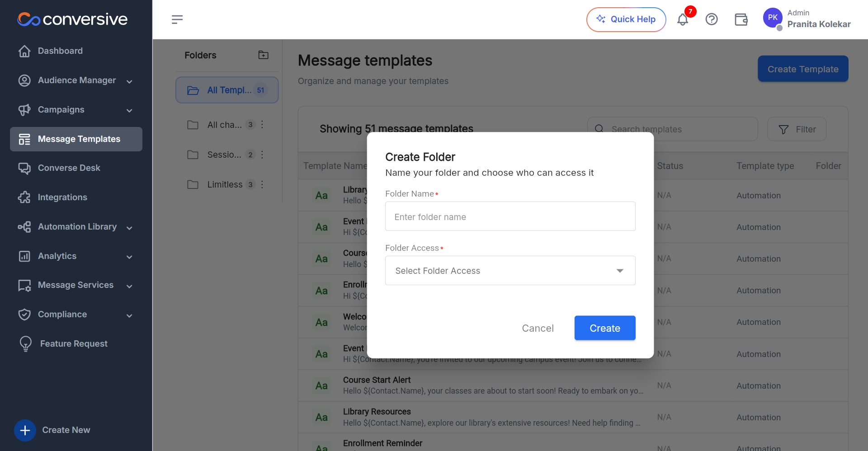Click the blue Create button

[x=605, y=328]
